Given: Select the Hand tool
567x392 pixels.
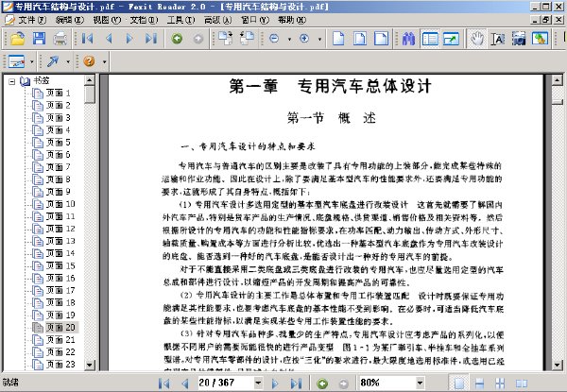Looking at the screenshot, I should tap(477, 39).
